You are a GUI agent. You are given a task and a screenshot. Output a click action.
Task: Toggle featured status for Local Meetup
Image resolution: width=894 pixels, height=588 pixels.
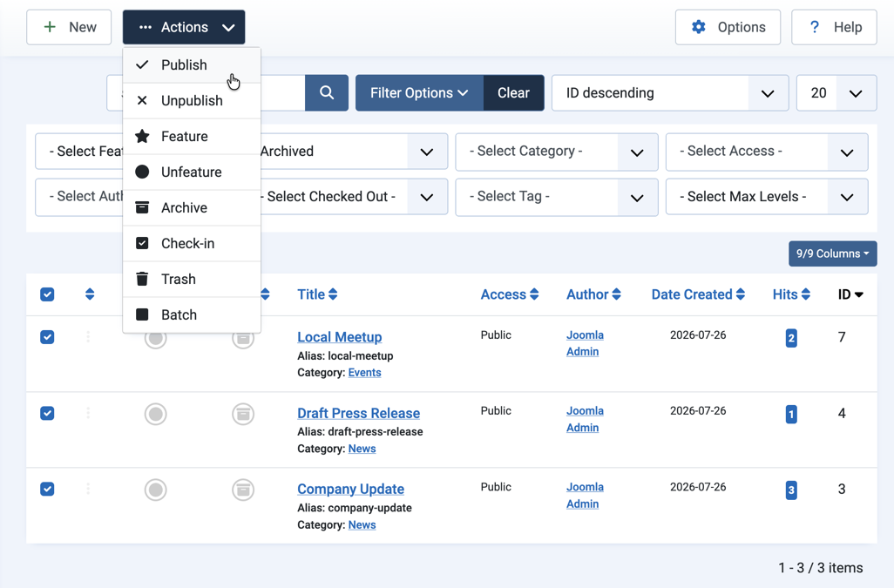156,339
